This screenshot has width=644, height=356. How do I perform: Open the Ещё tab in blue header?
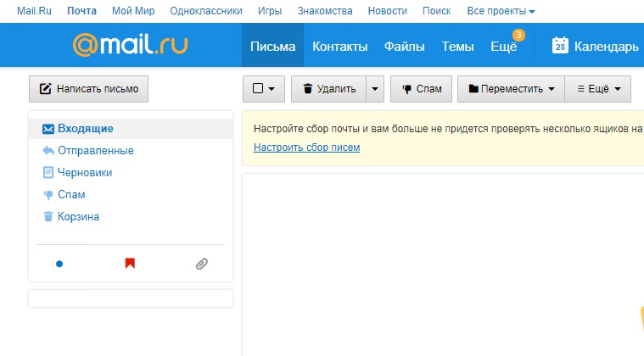tap(503, 47)
